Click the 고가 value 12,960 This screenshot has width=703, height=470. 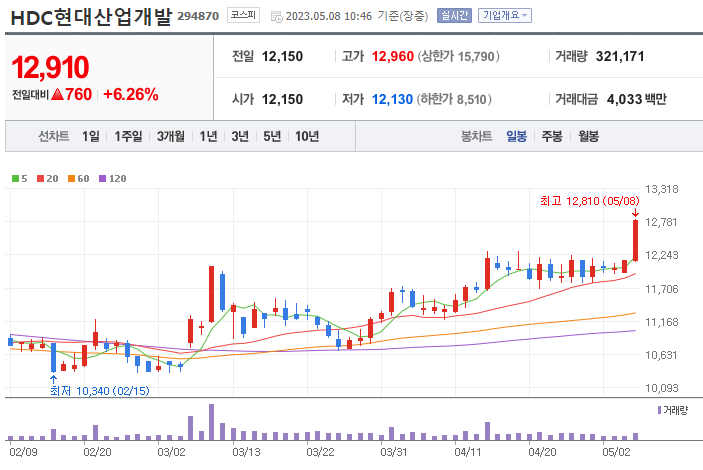[393, 57]
